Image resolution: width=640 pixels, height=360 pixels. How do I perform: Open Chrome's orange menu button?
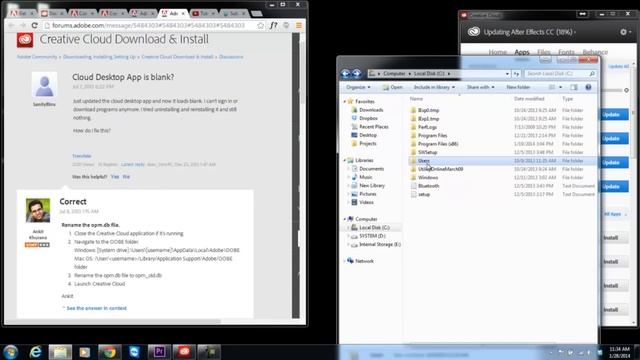coord(299,25)
